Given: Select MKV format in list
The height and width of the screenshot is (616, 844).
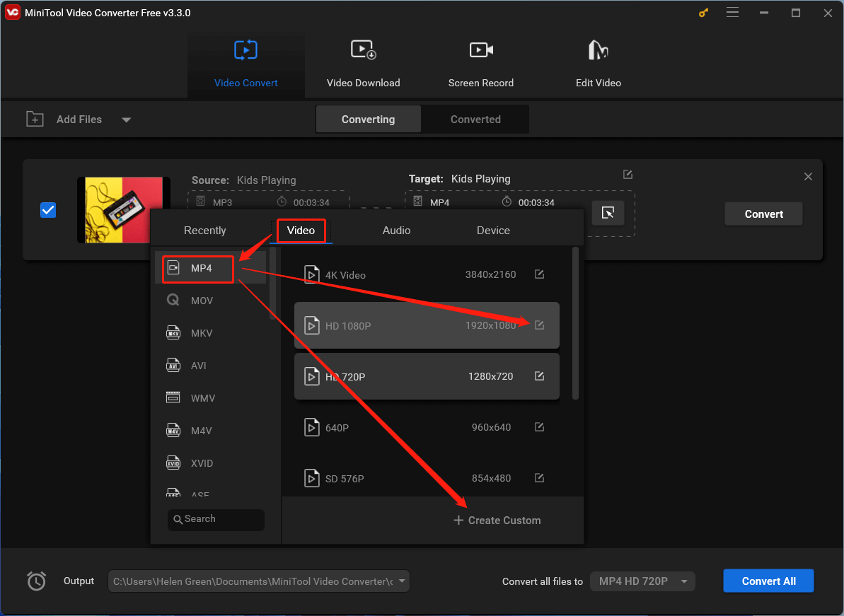Looking at the screenshot, I should (210, 333).
